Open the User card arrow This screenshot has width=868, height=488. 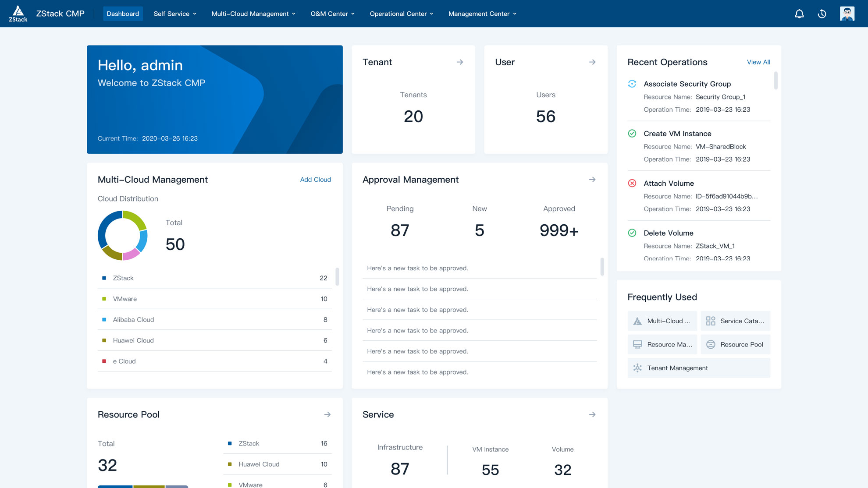click(592, 62)
